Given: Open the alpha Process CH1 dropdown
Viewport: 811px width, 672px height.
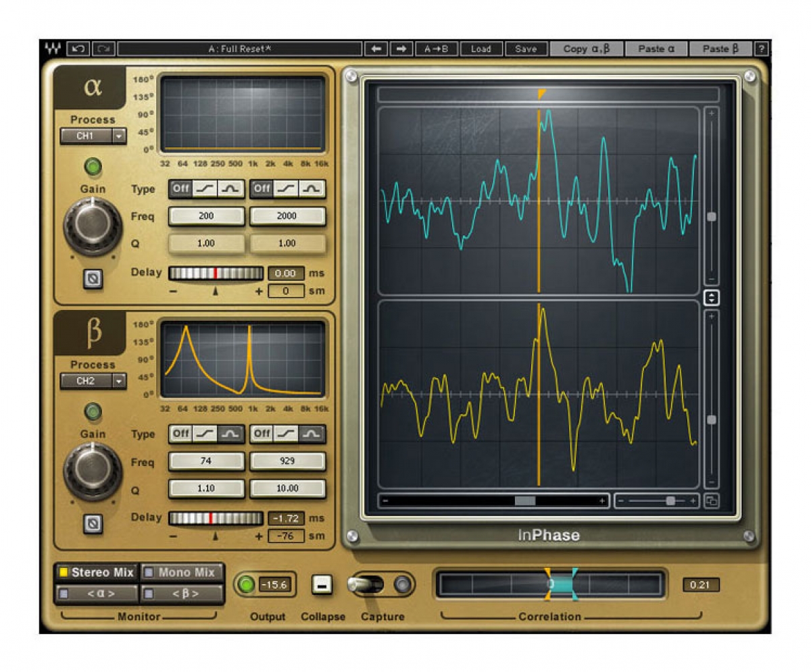Looking at the screenshot, I should point(93,136).
